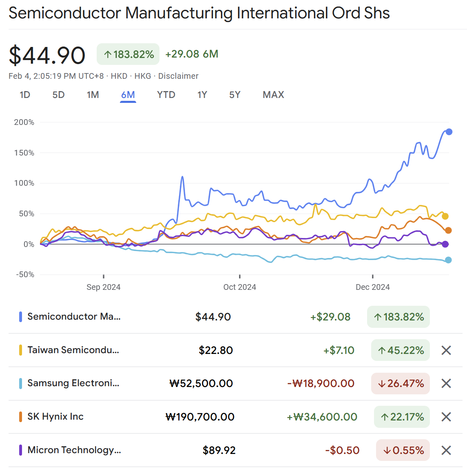Select the 5D time range
The height and width of the screenshot is (476, 467).
(58, 95)
